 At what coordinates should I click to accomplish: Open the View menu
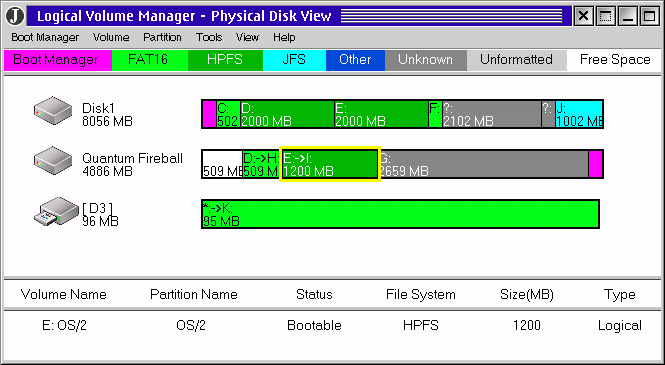click(247, 37)
